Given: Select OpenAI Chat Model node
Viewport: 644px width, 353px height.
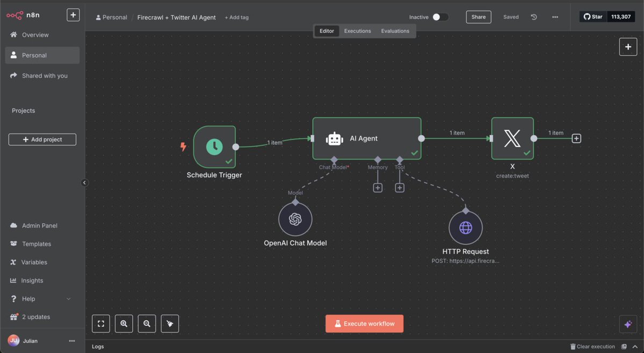Looking at the screenshot, I should pyautogui.click(x=295, y=219).
